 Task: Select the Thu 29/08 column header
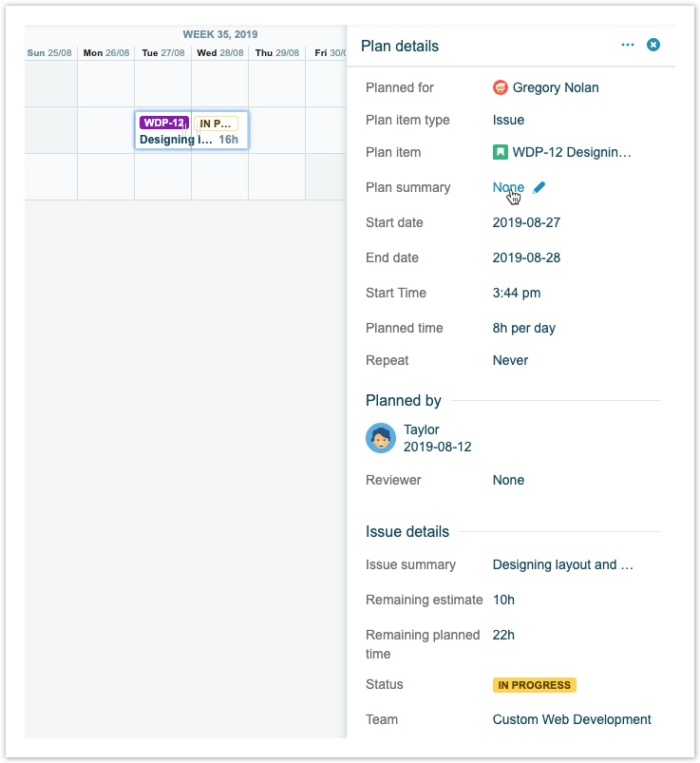[276, 53]
